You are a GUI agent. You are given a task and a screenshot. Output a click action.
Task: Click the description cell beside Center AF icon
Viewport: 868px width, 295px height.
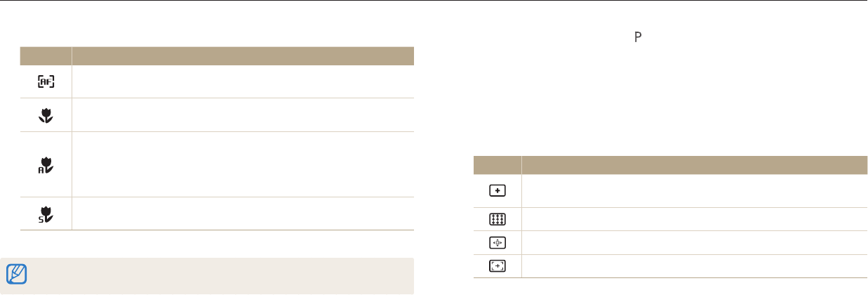pyautogui.click(x=695, y=191)
